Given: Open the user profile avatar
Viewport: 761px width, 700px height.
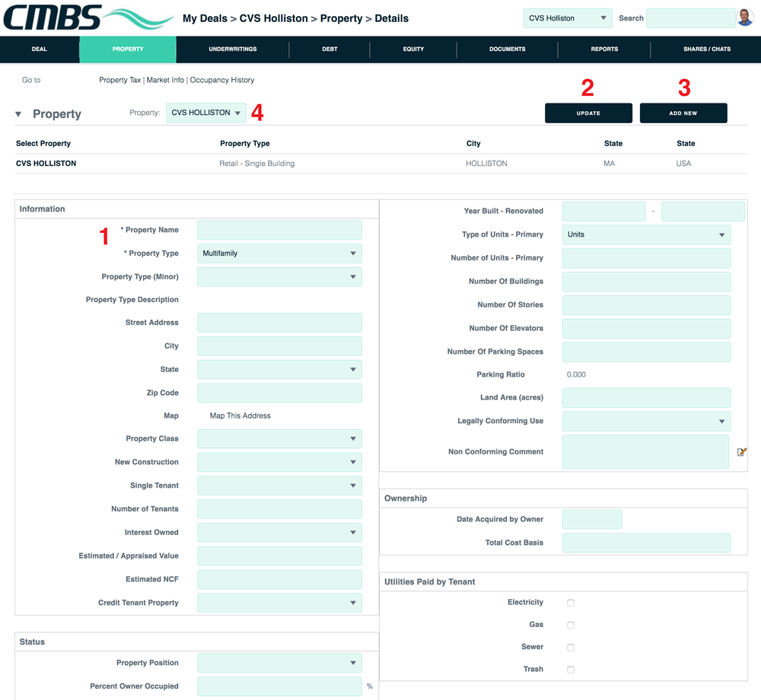Looking at the screenshot, I should (744, 18).
